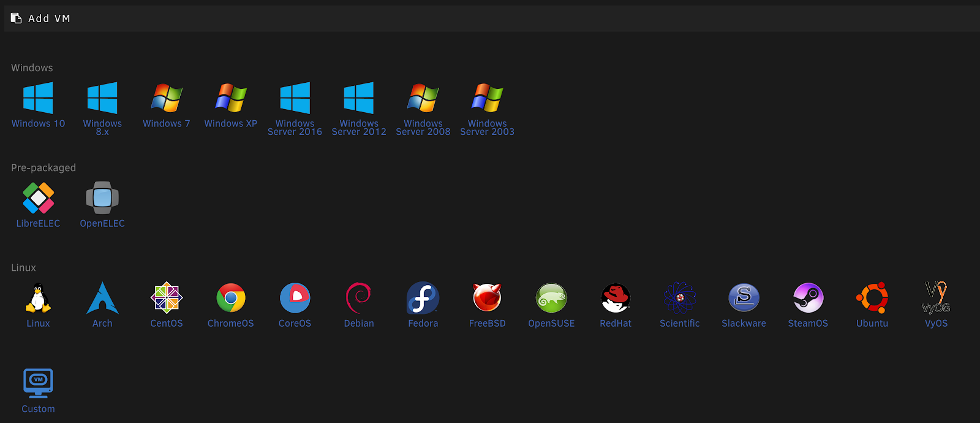Pick the Windows 7 logo icon
980x423 pixels.
click(167, 98)
